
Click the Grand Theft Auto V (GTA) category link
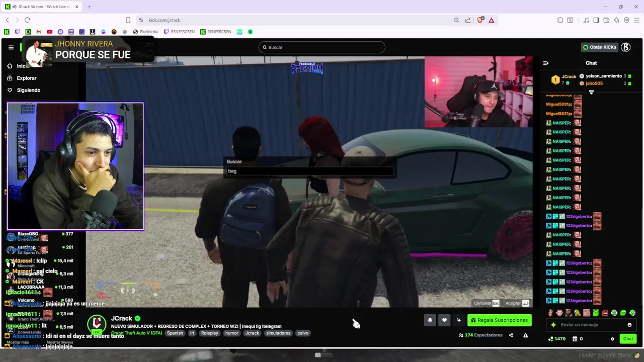pyautogui.click(x=136, y=333)
